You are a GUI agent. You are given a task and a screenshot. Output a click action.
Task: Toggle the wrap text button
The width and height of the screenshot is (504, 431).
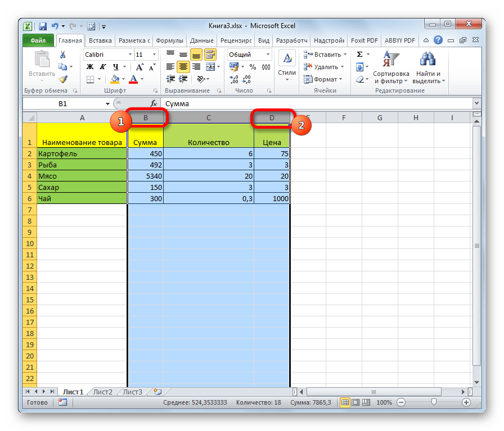tap(210, 55)
